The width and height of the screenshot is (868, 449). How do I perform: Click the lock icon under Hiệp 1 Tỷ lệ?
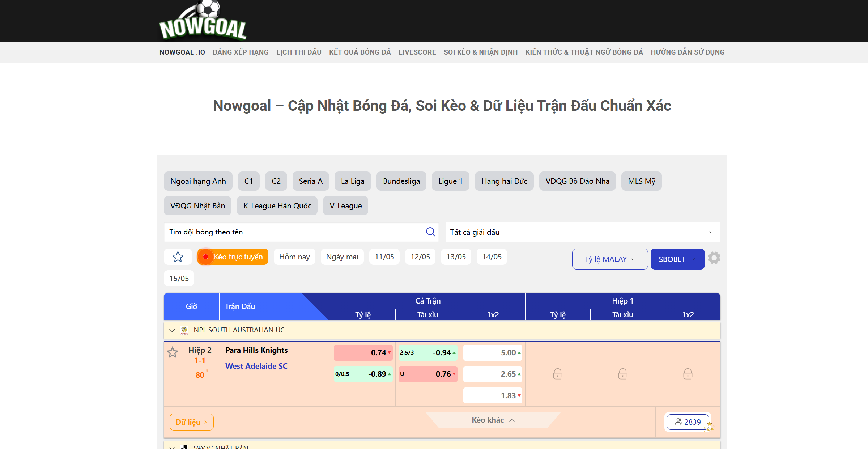[558, 374]
